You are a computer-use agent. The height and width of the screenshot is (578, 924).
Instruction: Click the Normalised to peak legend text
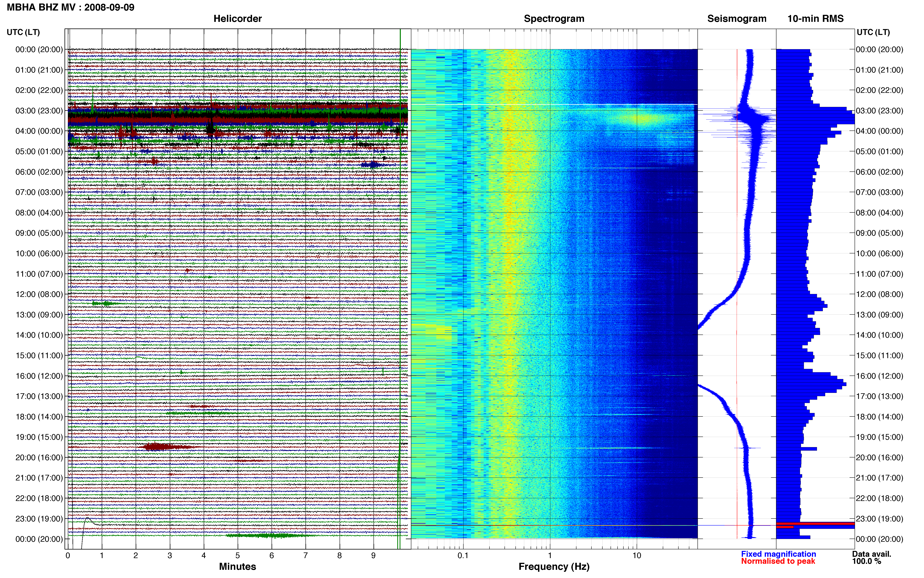778,561
